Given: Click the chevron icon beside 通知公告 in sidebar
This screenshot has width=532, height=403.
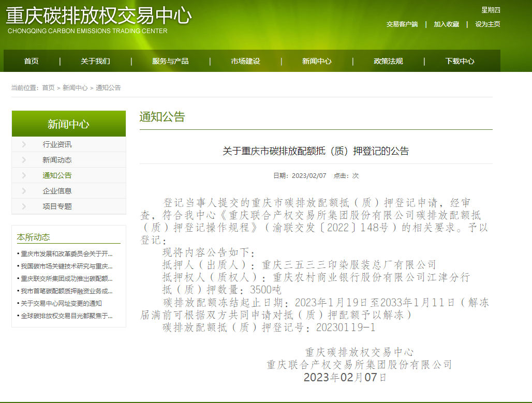Looking at the screenshot, I should point(24,175).
